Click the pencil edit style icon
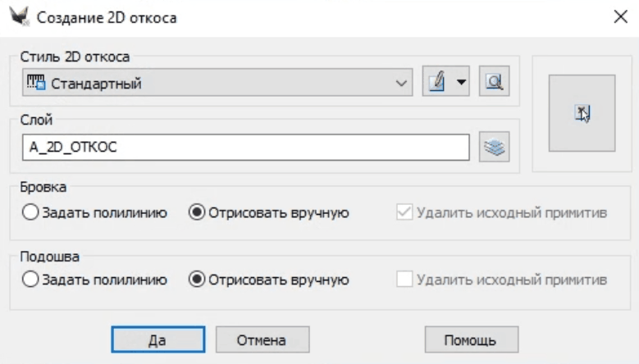This screenshot has height=364, width=639. [437, 82]
